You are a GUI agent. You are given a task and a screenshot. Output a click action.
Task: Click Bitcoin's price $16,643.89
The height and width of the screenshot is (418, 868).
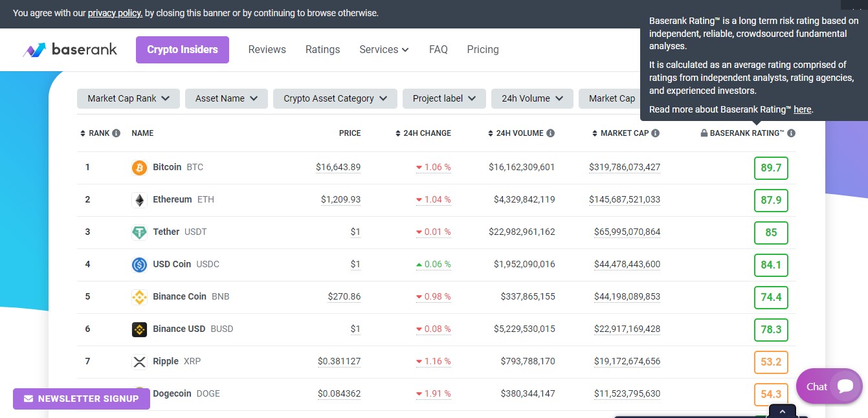339,168
